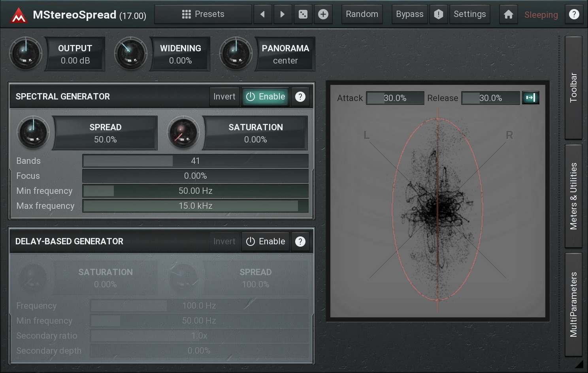Toggle Invert in Spectral Generator

224,97
